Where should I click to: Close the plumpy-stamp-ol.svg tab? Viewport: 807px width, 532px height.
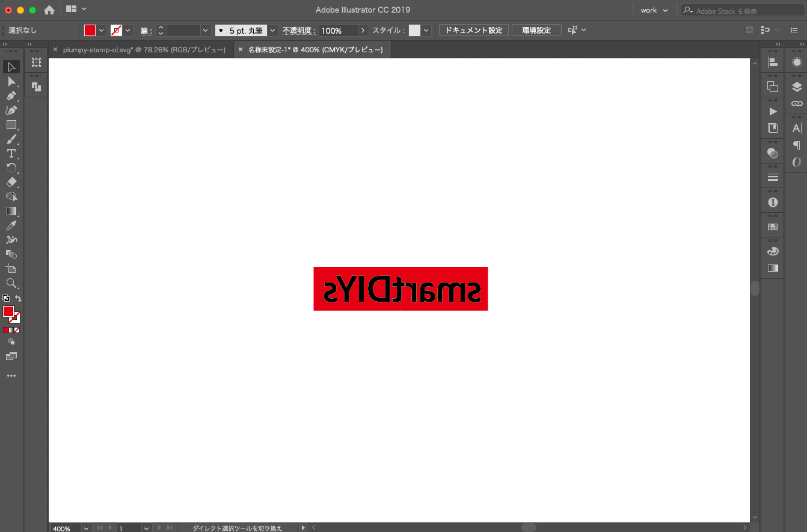pyautogui.click(x=55, y=50)
